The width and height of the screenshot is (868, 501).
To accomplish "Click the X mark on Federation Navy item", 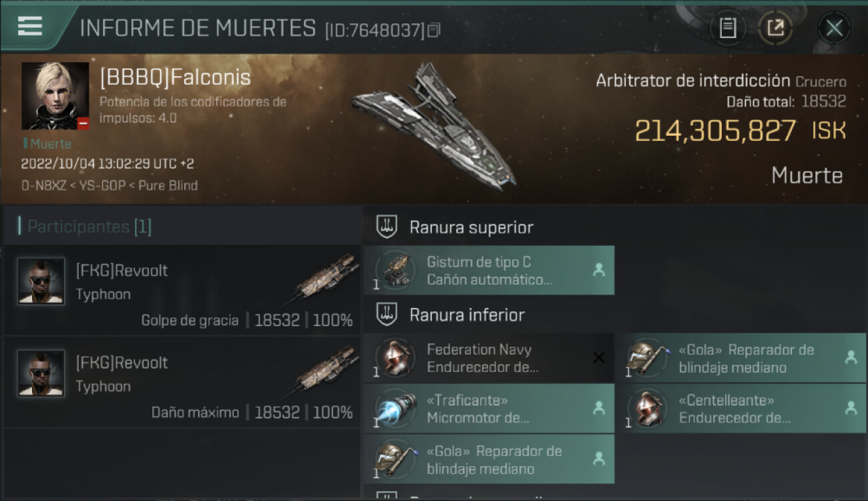I will pyautogui.click(x=599, y=358).
